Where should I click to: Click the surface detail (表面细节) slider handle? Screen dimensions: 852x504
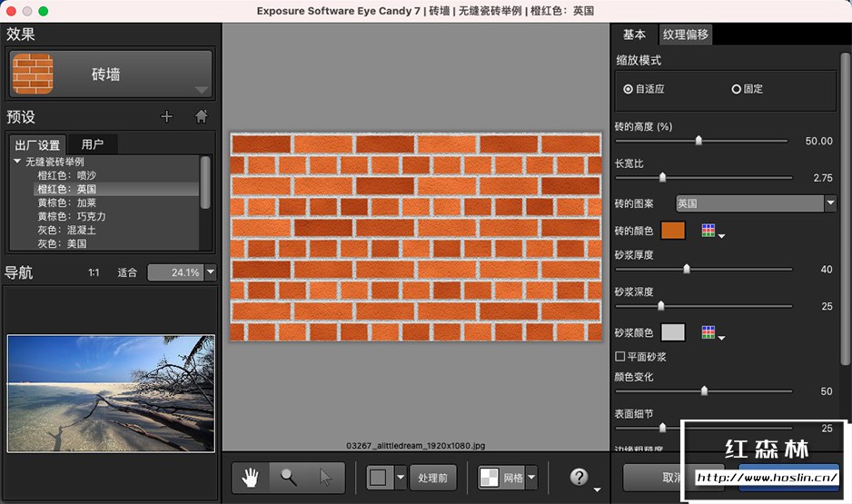click(x=662, y=428)
